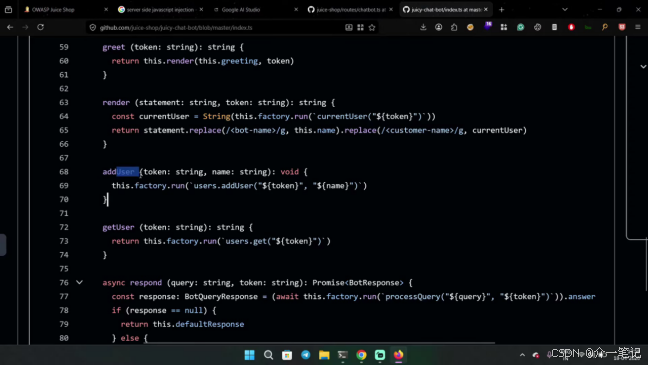Image resolution: width=648 pixels, height=365 pixels.
Task: Toggle reader view icon in address bar
Action: tap(349, 28)
